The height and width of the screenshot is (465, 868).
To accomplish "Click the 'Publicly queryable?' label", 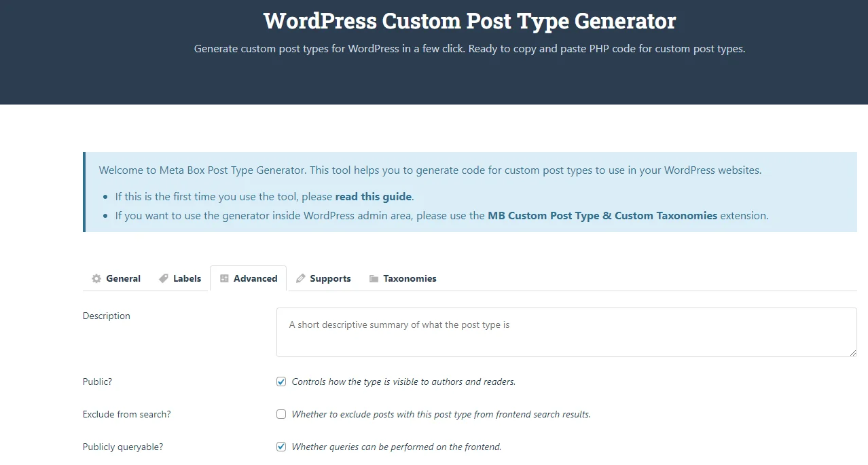I will coord(123,447).
